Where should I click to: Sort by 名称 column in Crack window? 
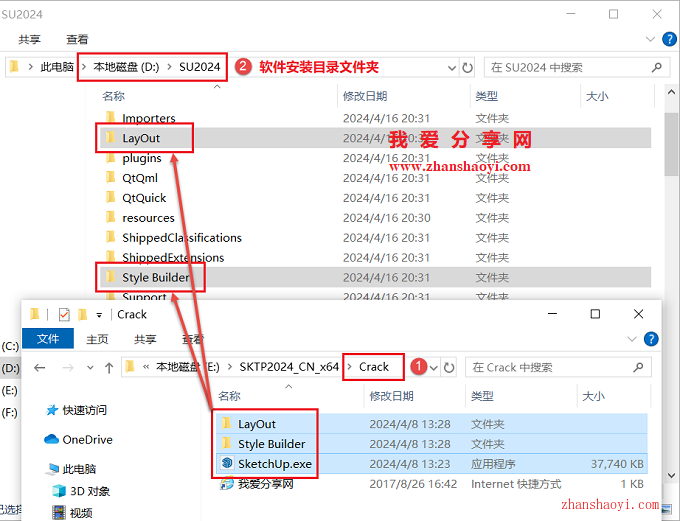(229, 396)
